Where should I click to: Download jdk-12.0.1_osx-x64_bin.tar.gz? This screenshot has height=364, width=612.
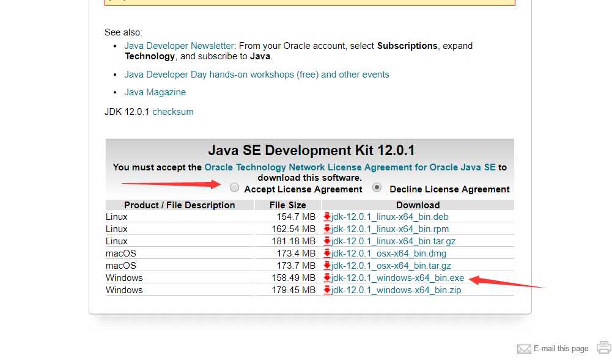coord(391,266)
